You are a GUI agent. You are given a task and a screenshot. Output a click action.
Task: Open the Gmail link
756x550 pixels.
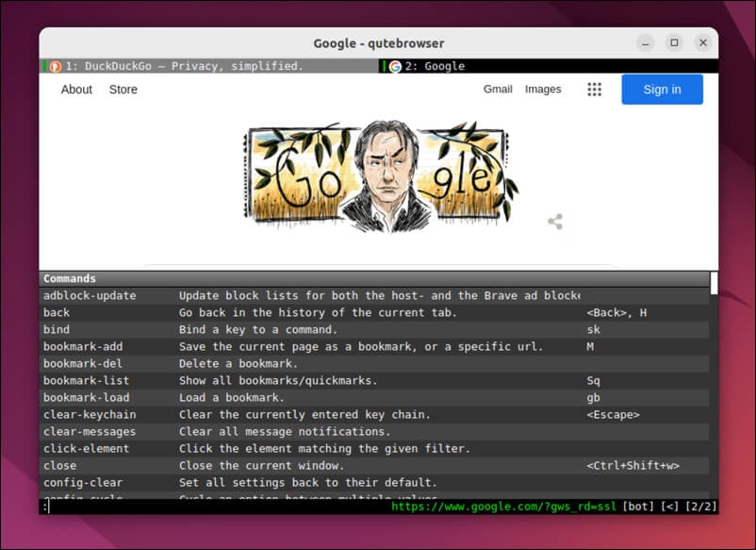(x=498, y=90)
